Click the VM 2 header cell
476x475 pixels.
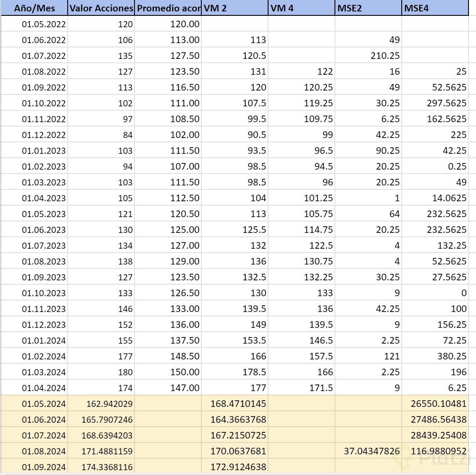tap(235, 8)
